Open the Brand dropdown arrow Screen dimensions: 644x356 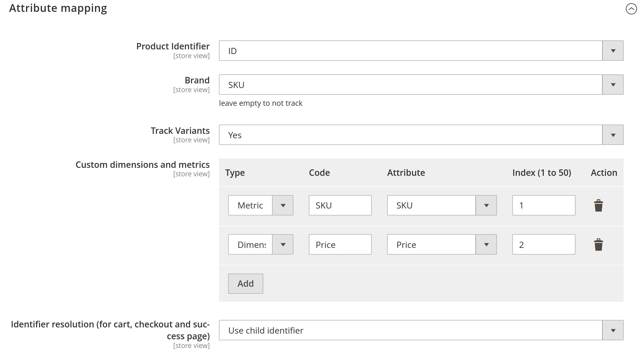(x=613, y=84)
